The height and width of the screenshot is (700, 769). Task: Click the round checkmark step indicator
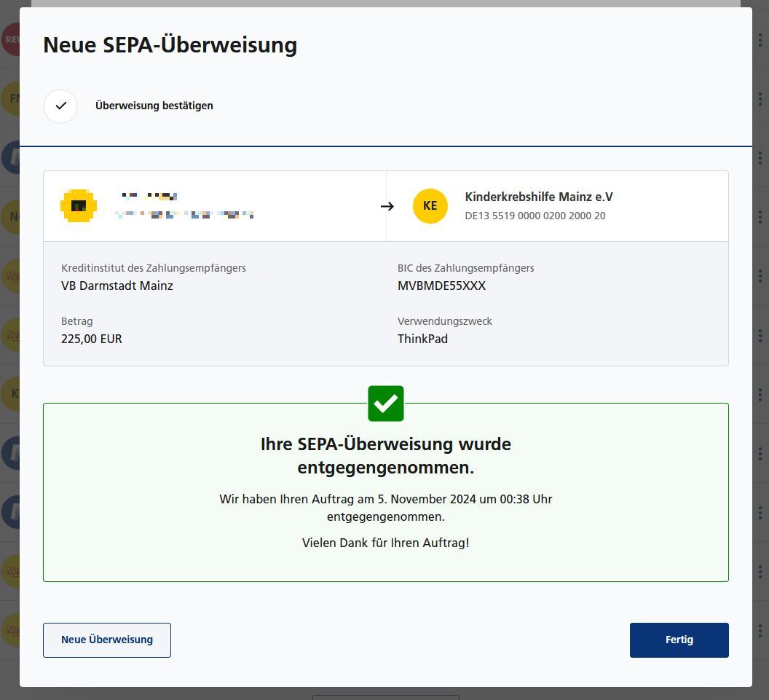click(x=60, y=106)
